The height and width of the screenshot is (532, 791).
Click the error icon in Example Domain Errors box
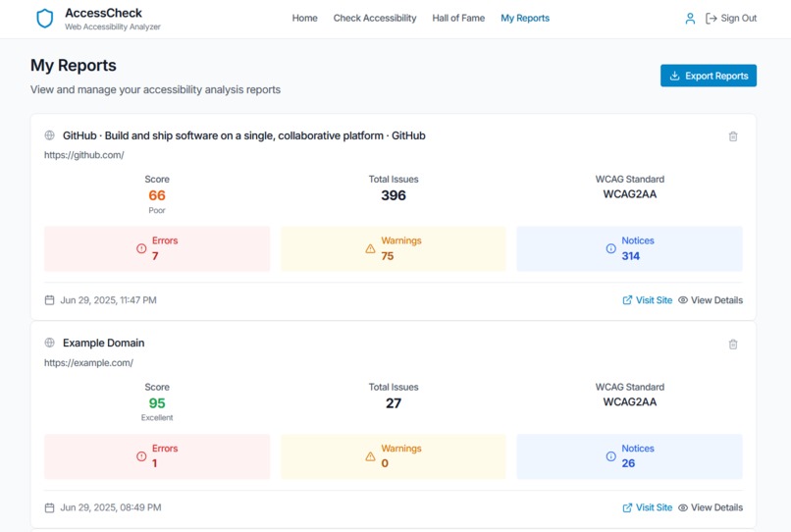pos(141,456)
